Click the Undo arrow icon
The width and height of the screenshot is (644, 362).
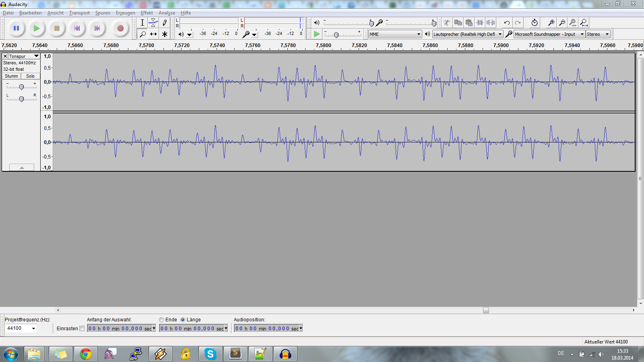507,23
